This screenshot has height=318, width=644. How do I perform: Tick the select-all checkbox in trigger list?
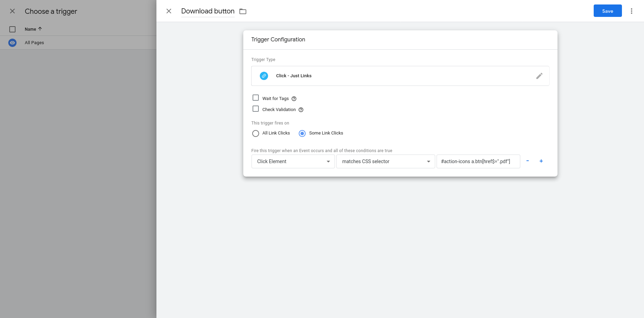pyautogui.click(x=12, y=29)
